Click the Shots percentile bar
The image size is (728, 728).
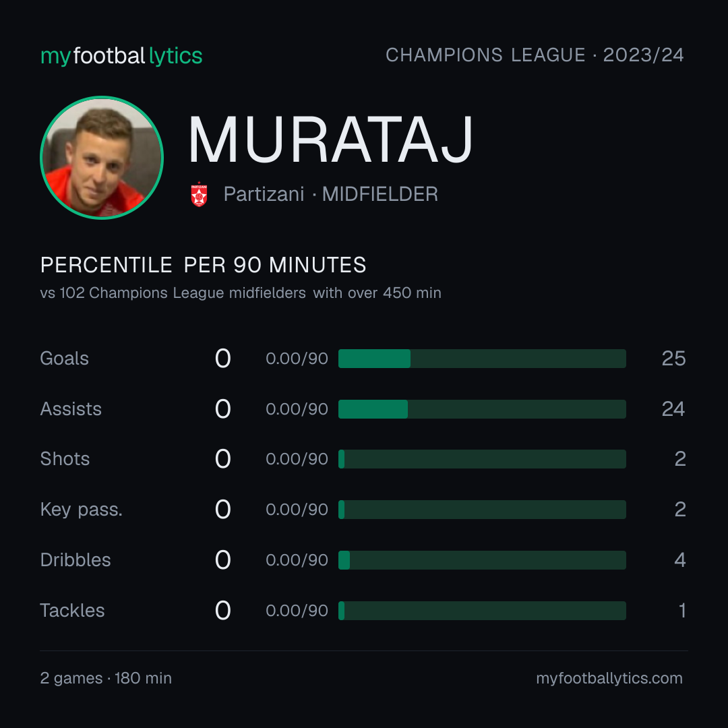(482, 459)
